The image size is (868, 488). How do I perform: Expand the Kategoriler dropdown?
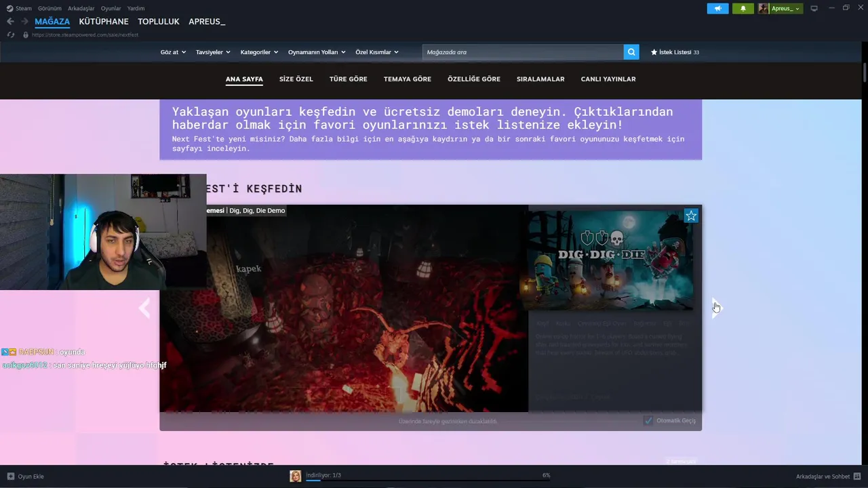tap(259, 52)
